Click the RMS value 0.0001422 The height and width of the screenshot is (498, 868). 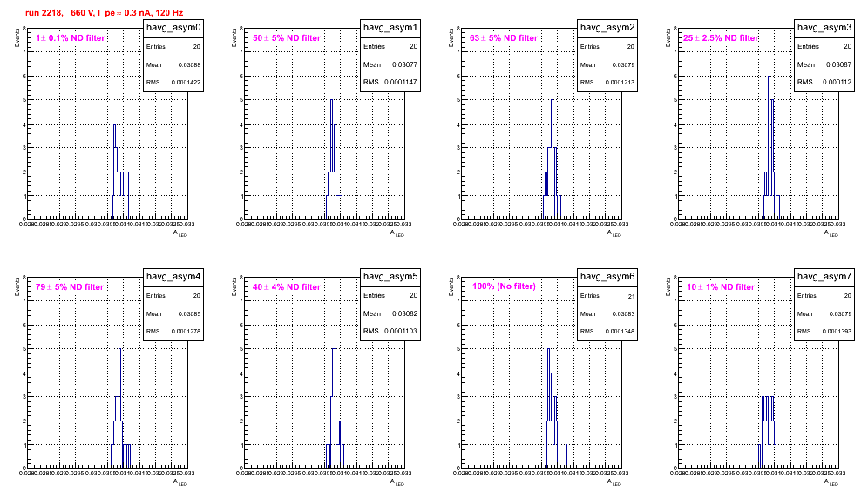pyautogui.click(x=186, y=83)
